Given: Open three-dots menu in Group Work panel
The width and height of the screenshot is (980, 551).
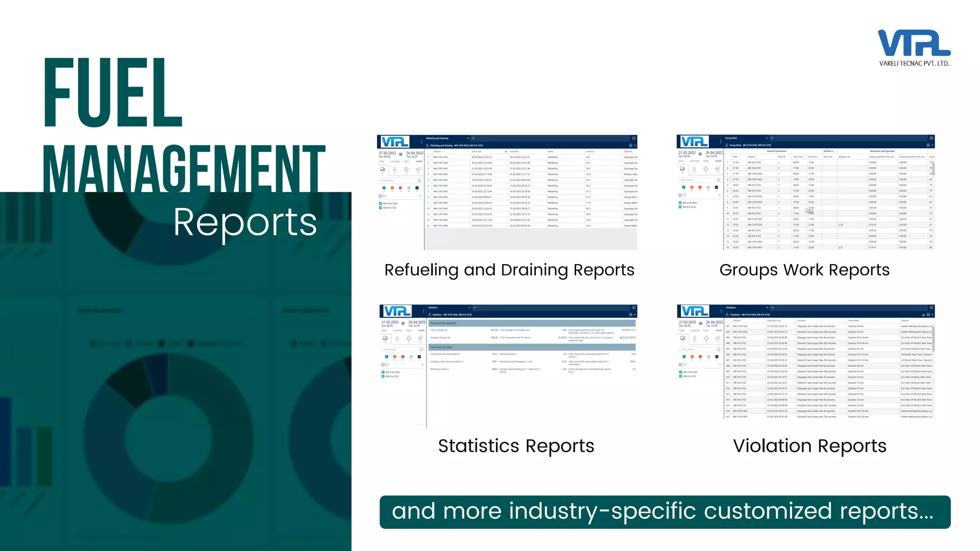Looking at the screenshot, I should (x=721, y=142).
